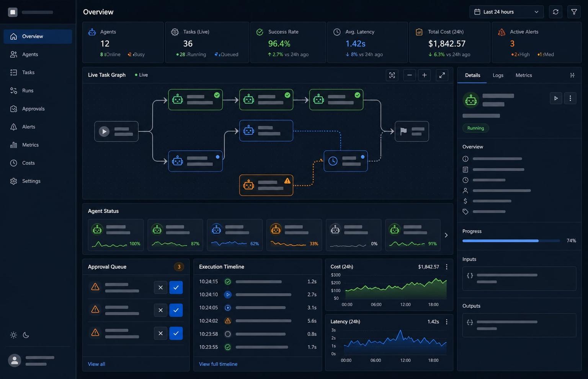Open the Details tab
This screenshot has width=588, height=379.
pyautogui.click(x=472, y=75)
